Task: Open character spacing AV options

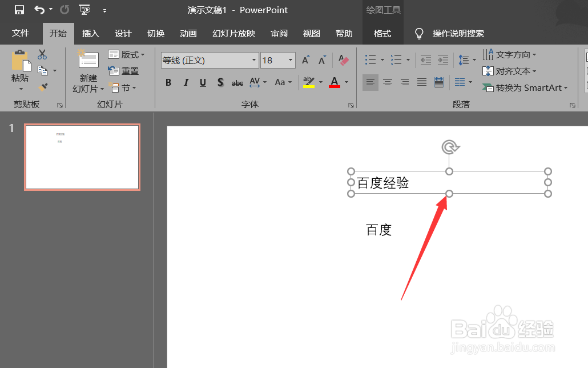Action: 258,82
